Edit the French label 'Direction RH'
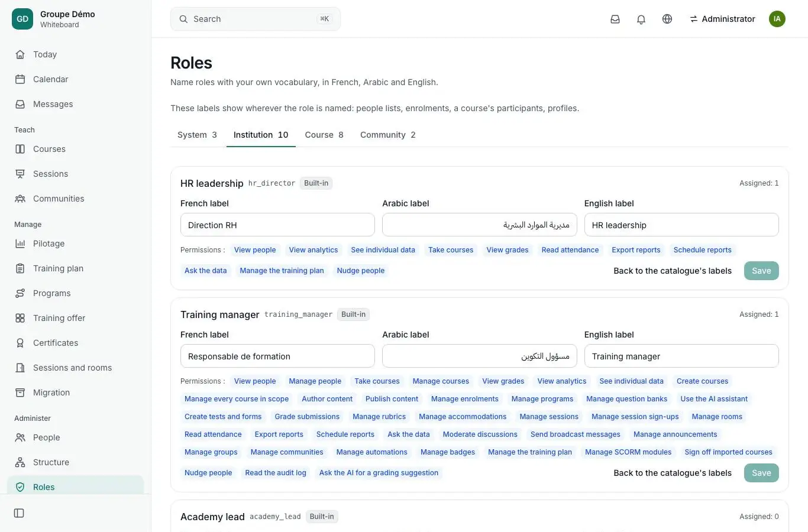This screenshot has width=808, height=532. point(277,225)
